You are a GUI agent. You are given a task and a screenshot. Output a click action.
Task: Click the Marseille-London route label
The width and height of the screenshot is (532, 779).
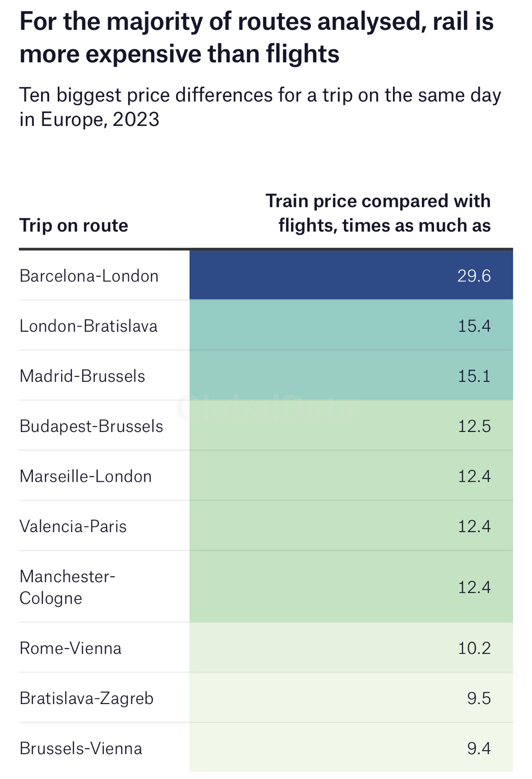[x=86, y=476]
